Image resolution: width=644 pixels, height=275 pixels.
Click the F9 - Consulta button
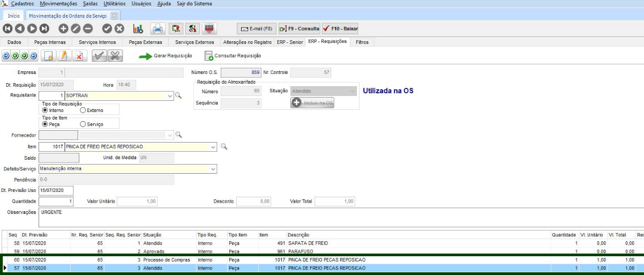click(x=299, y=28)
